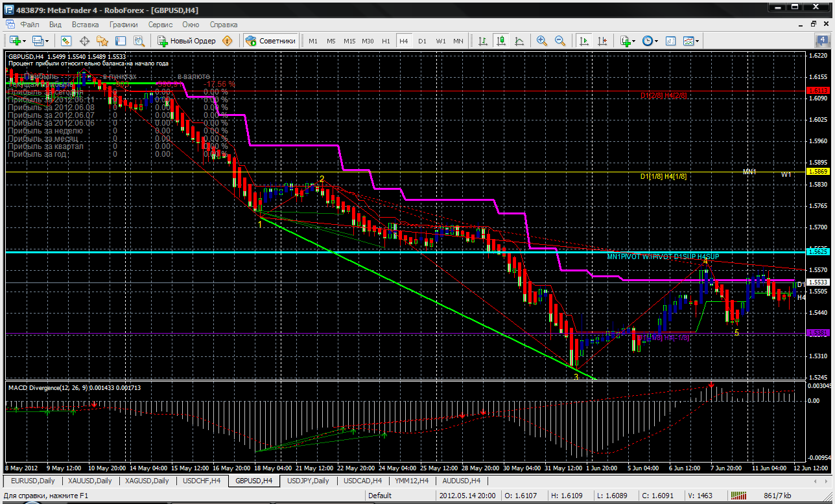Switch to the USDCAD,H4 chart tab
This screenshot has width=835, height=504.
[362, 481]
